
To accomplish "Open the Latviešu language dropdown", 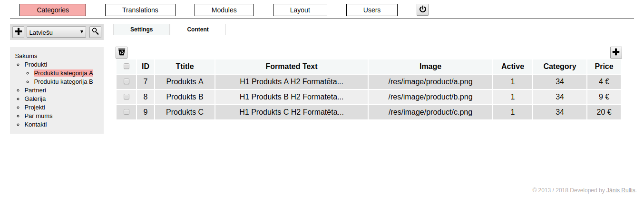I will 57,32.
